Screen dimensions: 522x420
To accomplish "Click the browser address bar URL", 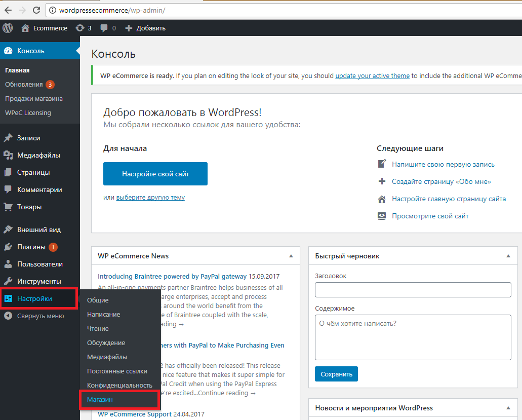I will [112, 10].
